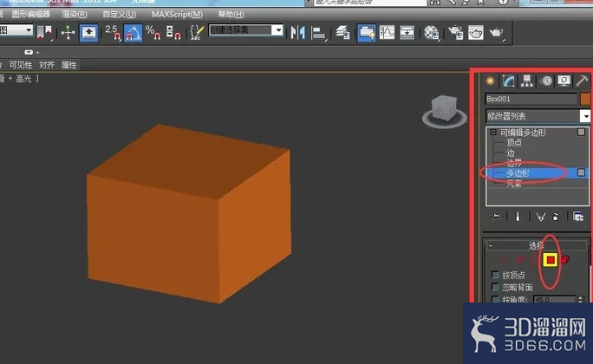Open the Rendered Frame Window icon
Screen dimensions: 593x364
[x=476, y=33]
